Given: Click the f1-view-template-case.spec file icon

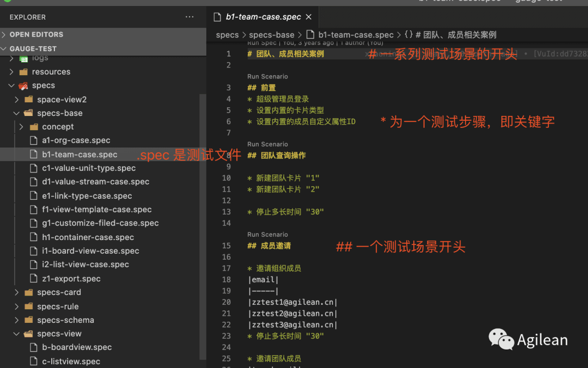Looking at the screenshot, I should (34, 210).
